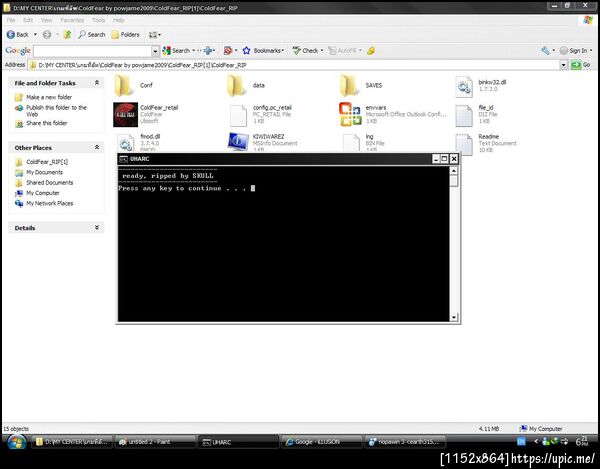Image resolution: width=600 pixels, height=469 pixels.
Task: Click UHARC console scroll up arrow
Action: [454, 171]
